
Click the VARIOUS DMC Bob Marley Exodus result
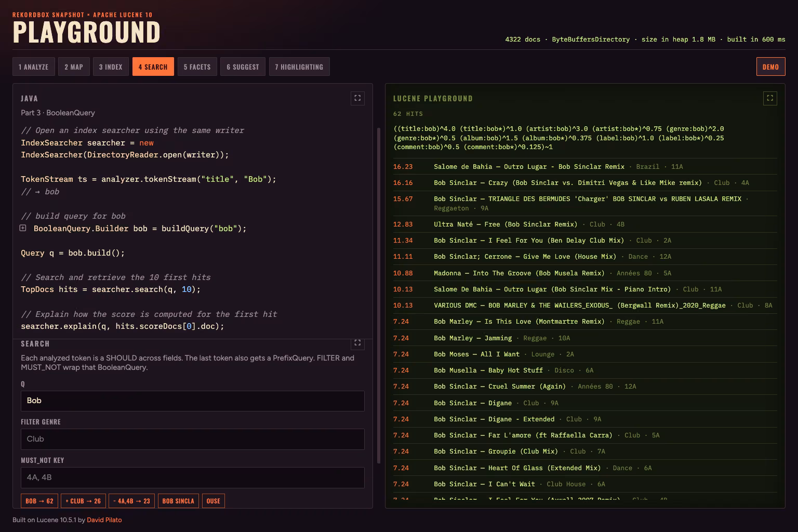pos(585,305)
